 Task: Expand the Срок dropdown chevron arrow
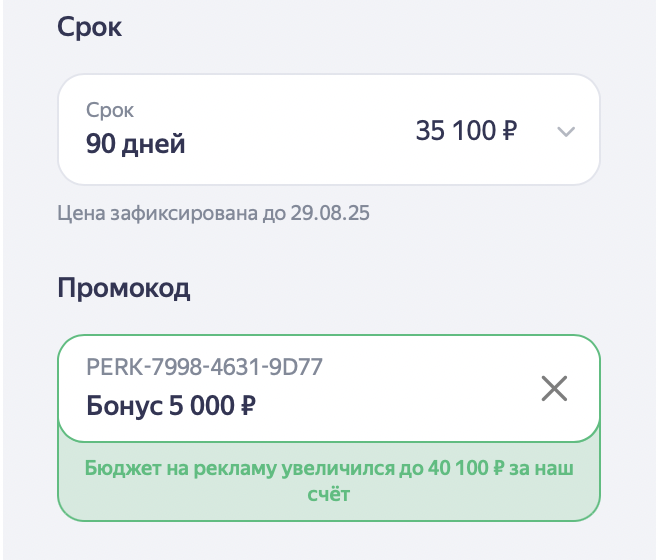pos(566,132)
